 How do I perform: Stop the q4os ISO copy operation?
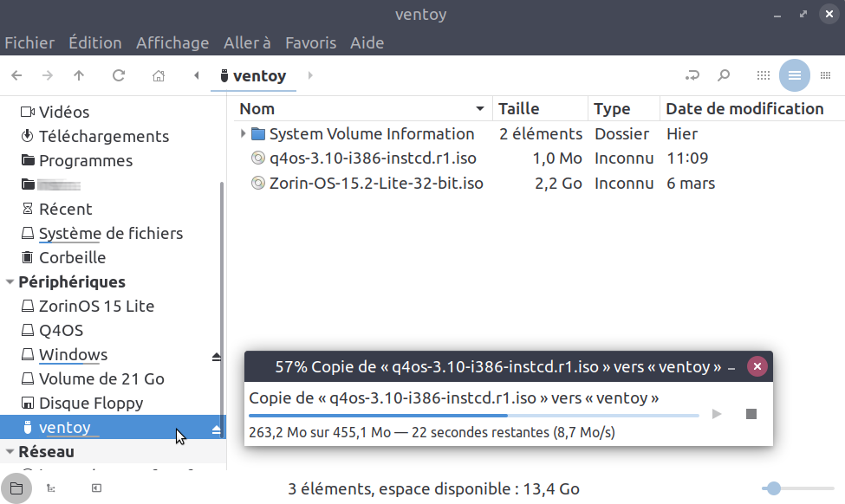pyautogui.click(x=751, y=414)
